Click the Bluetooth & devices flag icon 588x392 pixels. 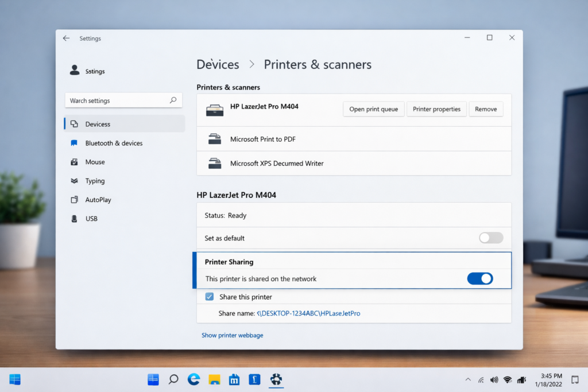pos(74,143)
